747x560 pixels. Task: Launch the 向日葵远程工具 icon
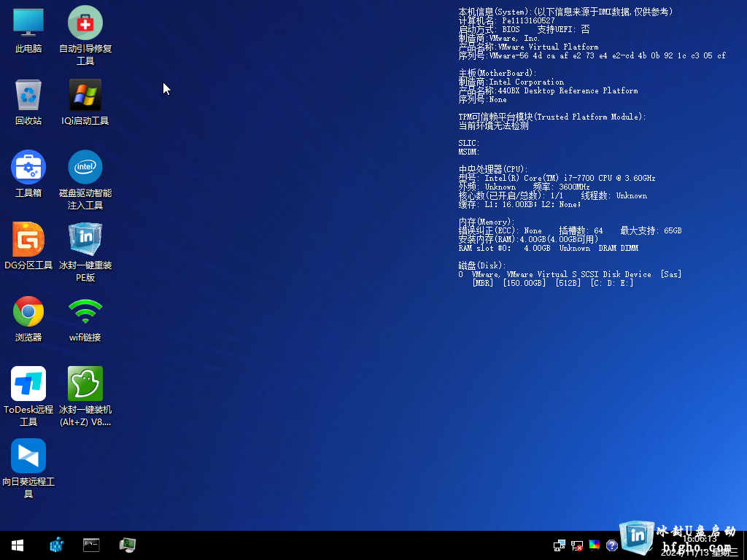28,469
